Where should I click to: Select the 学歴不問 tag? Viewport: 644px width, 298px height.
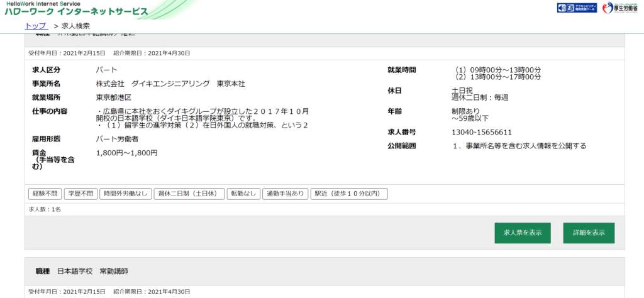coord(80,194)
